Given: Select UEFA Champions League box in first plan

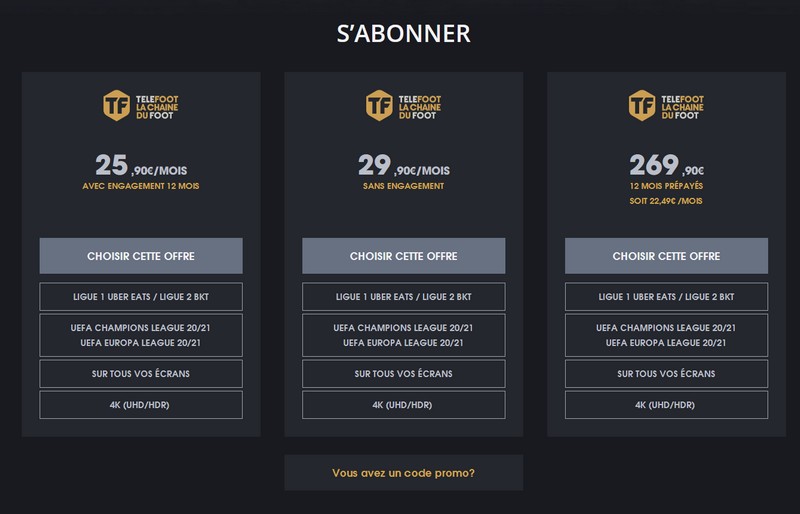Looking at the screenshot, I should point(141,335).
